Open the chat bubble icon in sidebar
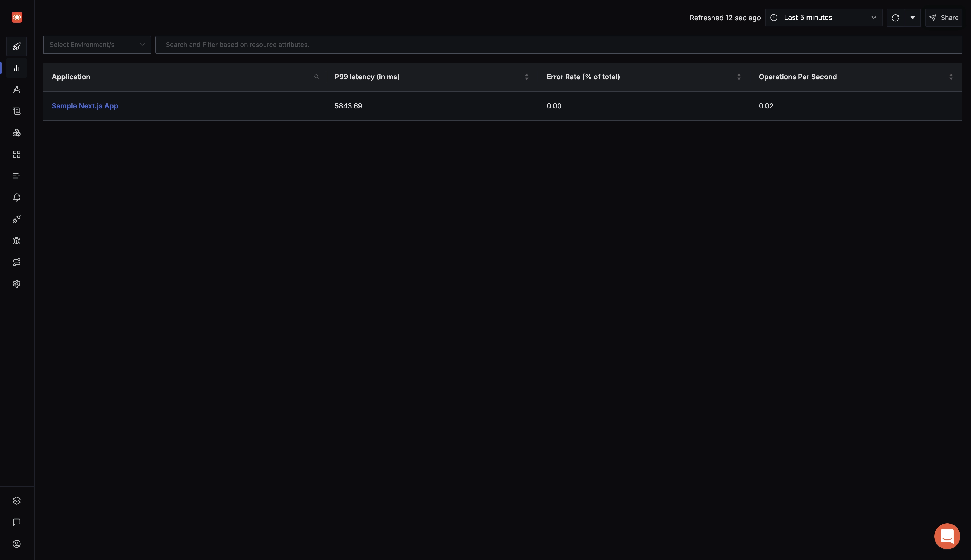 [16, 522]
